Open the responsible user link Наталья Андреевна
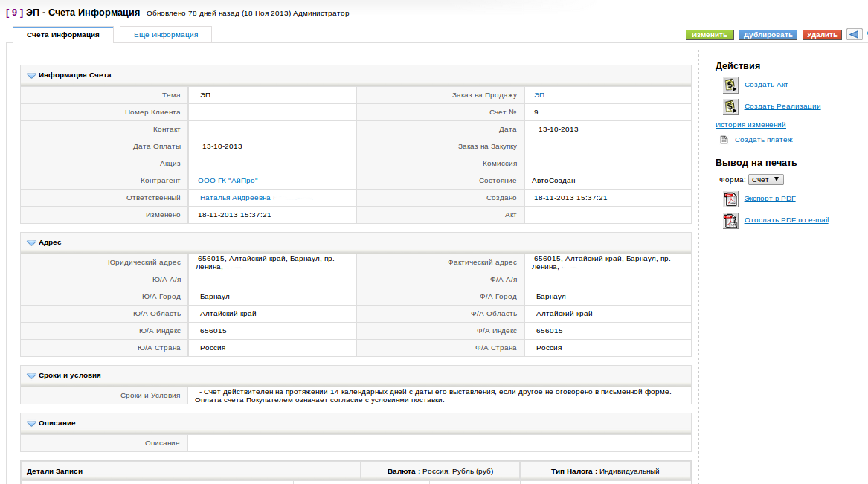This screenshot has width=868, height=484. click(235, 198)
